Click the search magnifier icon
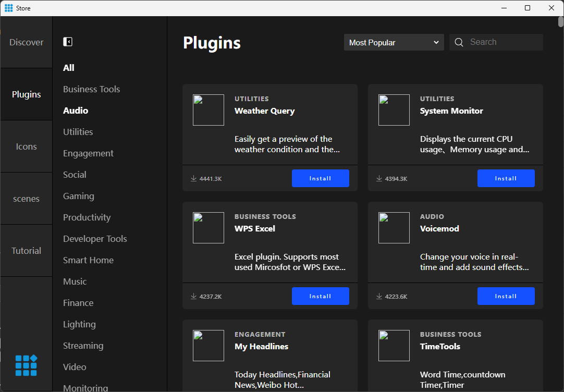564x392 pixels. (x=459, y=42)
